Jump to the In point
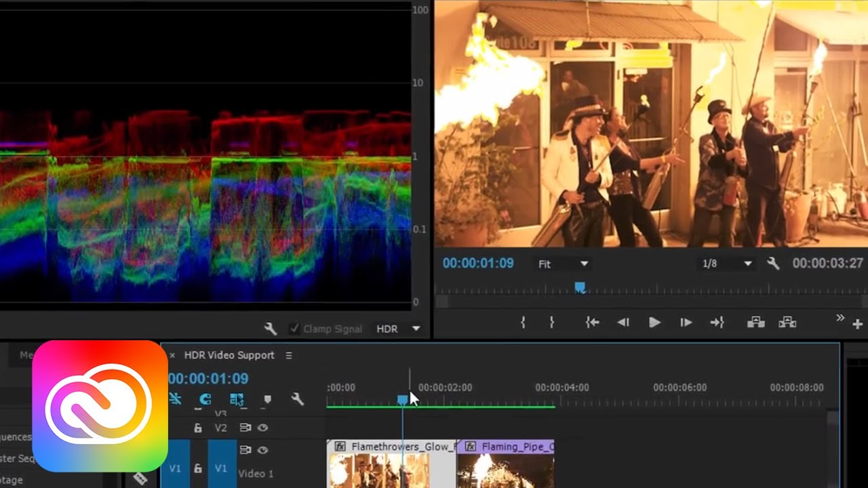 click(x=592, y=323)
